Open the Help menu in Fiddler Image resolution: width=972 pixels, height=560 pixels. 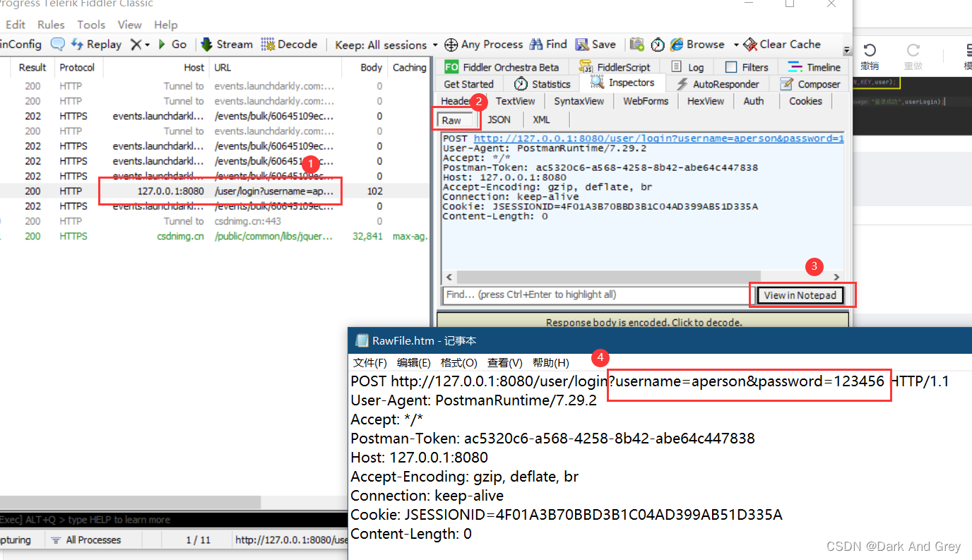point(166,25)
